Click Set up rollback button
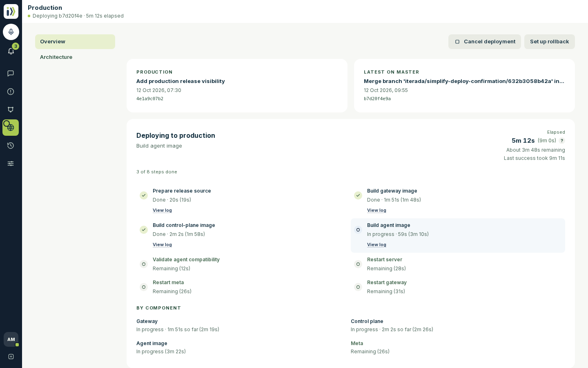The width and height of the screenshot is (588, 368). [550, 42]
